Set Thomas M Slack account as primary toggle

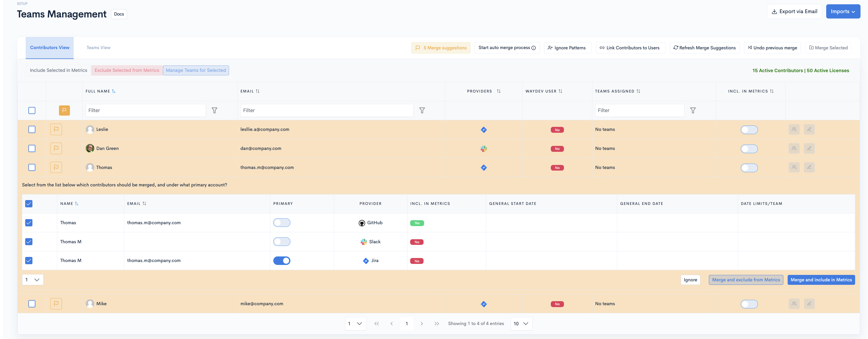[282, 242]
